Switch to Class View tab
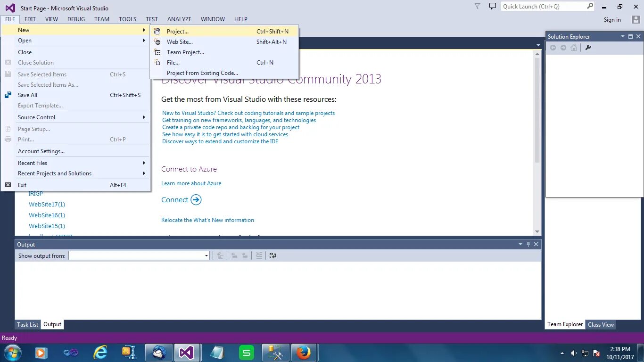 click(601, 325)
